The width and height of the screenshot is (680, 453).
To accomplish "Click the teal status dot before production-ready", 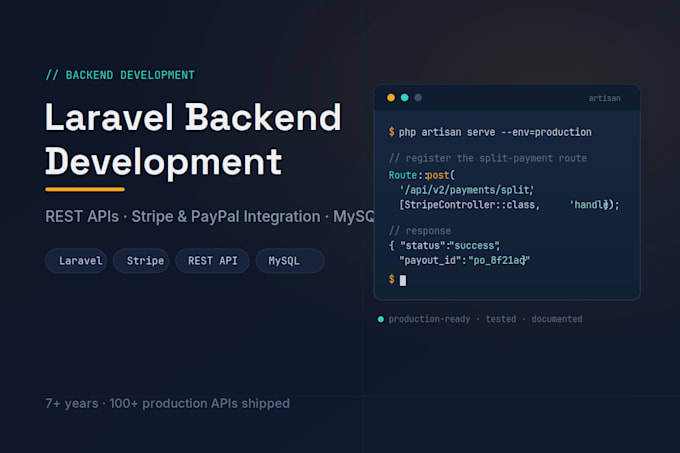I will [381, 319].
